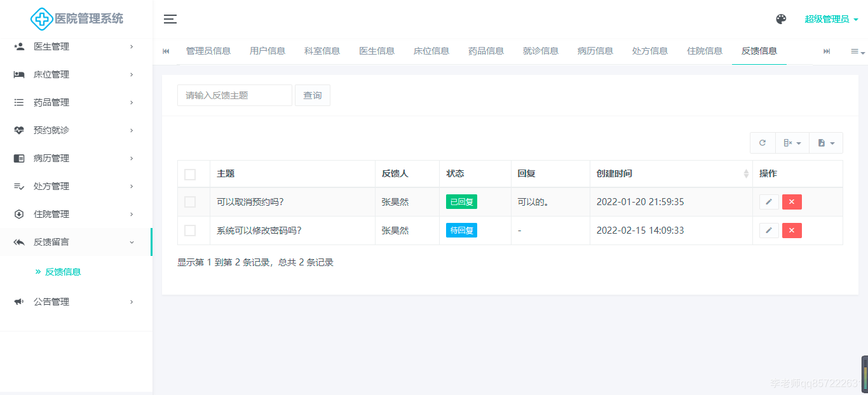Select the active 反馈信息 tab
The width and height of the screenshot is (868, 395).
pyautogui.click(x=759, y=51)
